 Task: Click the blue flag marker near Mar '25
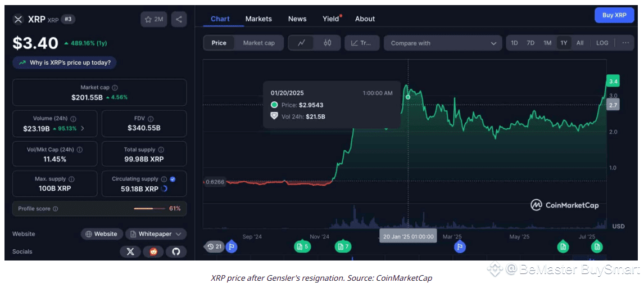click(460, 246)
